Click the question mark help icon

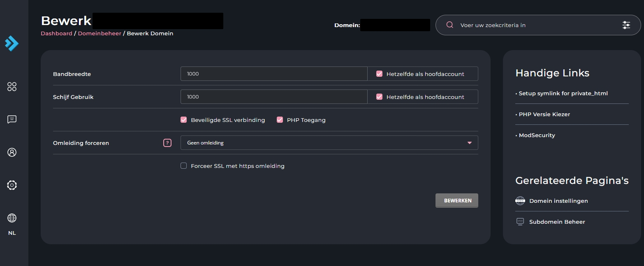click(167, 143)
